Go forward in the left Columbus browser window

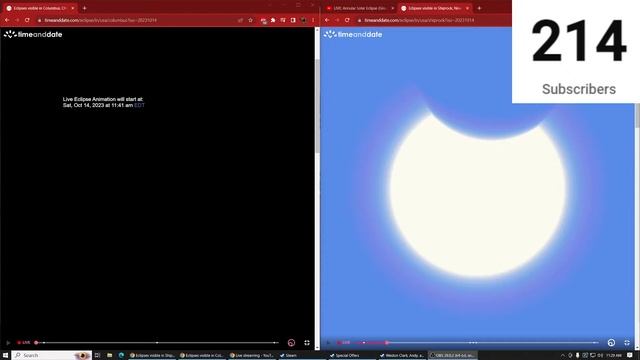coord(17,20)
